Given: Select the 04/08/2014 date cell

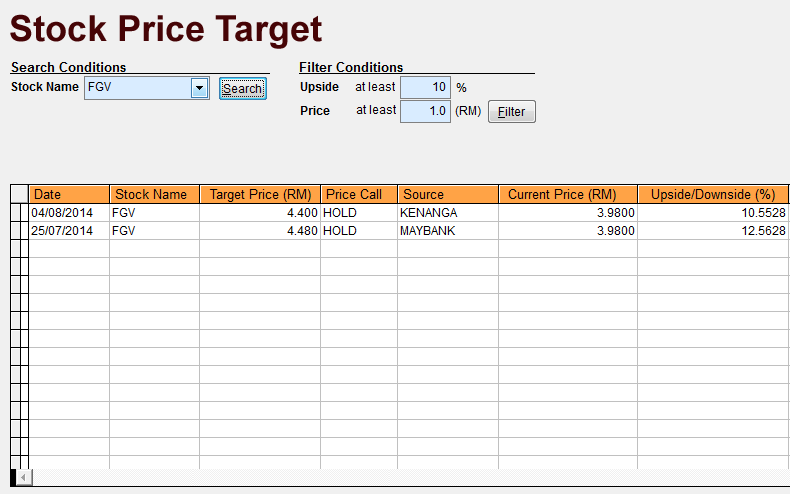Looking at the screenshot, I should [x=69, y=213].
